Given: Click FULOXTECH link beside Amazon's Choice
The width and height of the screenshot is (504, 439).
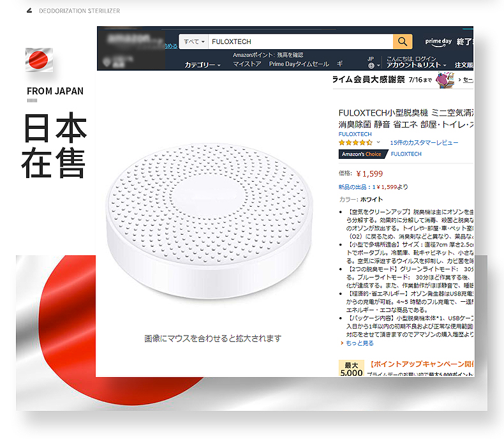Looking at the screenshot, I should [x=406, y=154].
